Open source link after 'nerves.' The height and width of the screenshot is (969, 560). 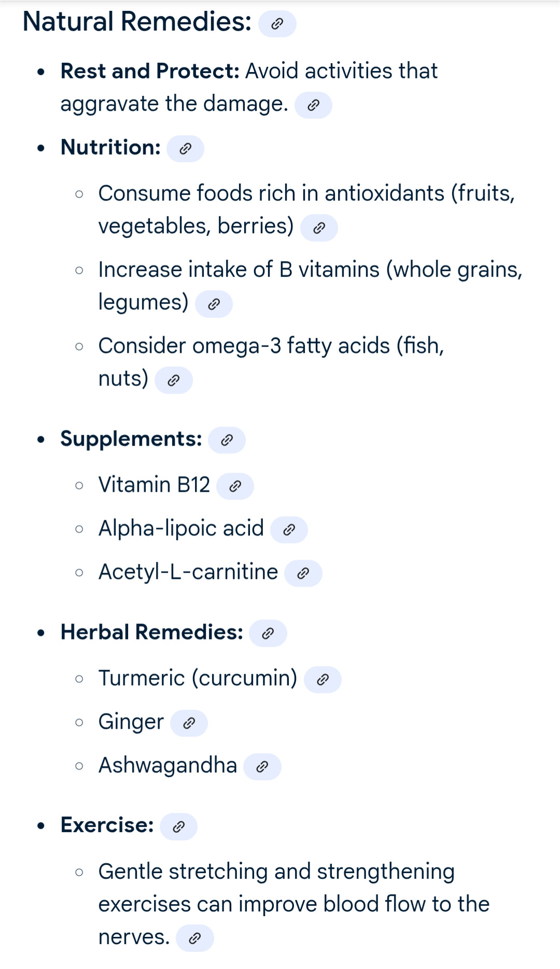(x=194, y=938)
